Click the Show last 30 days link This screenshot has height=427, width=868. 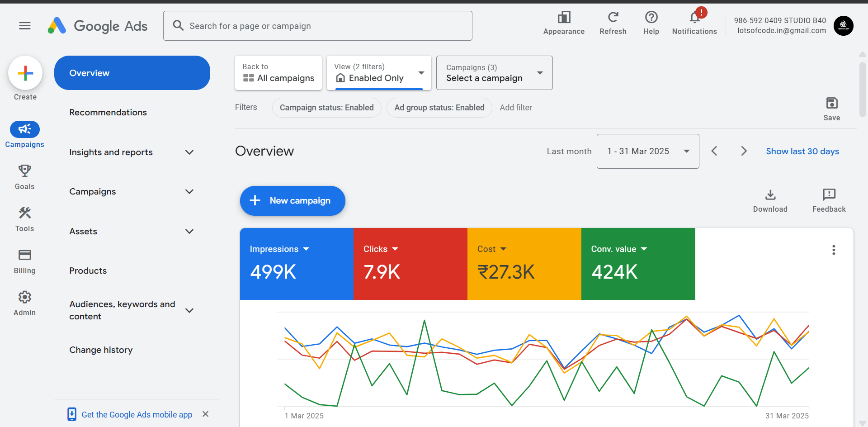802,152
